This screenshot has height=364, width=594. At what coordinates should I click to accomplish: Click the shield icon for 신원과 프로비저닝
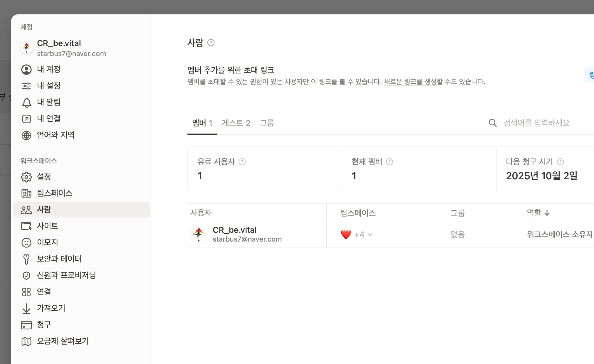[26, 275]
